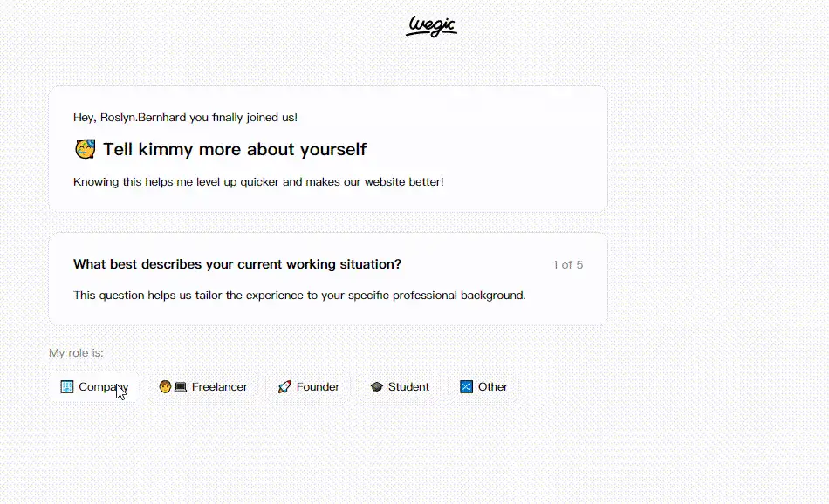Viewport: 829px width, 504px height.
Task: Click the Roslyn.Bernhard greeting line
Action: click(x=186, y=118)
